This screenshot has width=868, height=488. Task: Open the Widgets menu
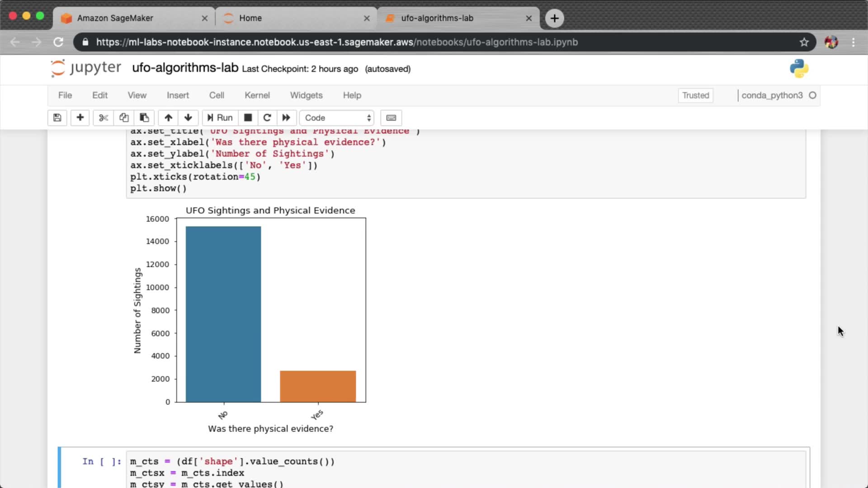[x=306, y=95]
